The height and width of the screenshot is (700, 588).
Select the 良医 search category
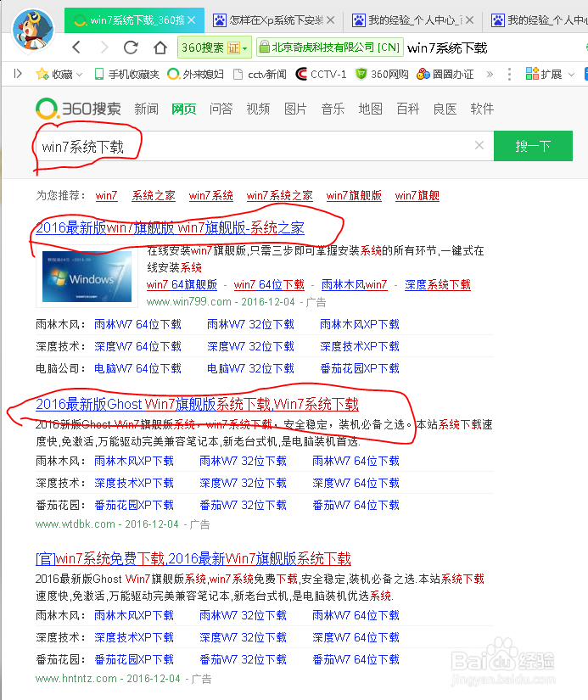click(x=445, y=109)
